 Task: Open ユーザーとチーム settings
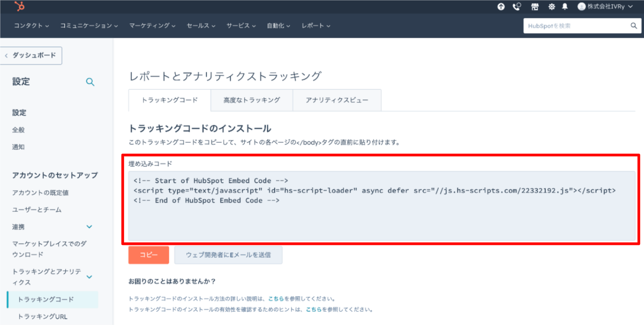coord(37,209)
